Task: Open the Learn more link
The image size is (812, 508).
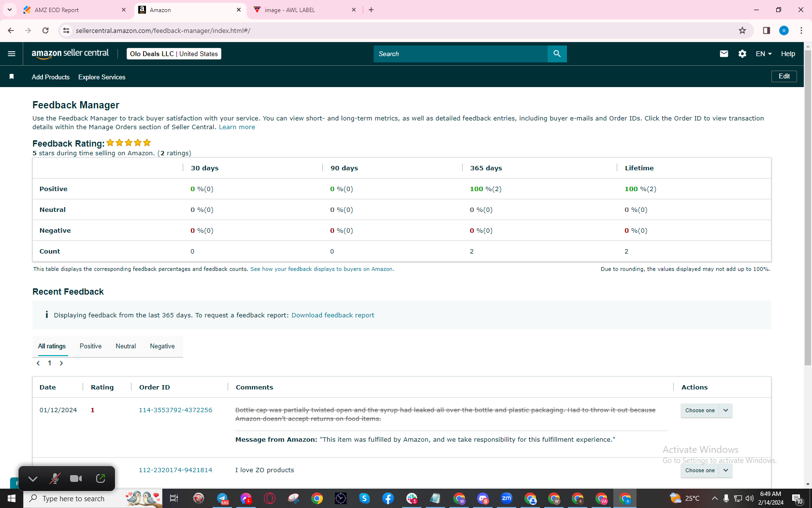Action: point(237,127)
